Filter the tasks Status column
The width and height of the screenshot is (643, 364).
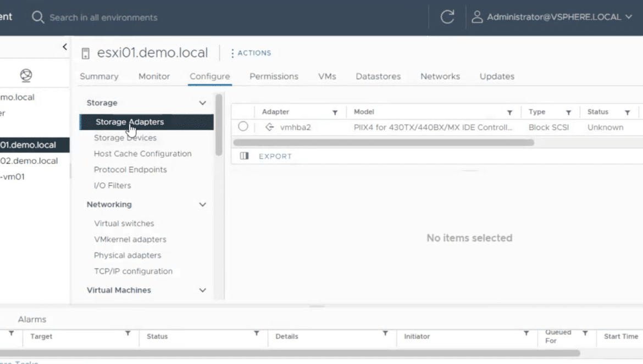click(256, 333)
